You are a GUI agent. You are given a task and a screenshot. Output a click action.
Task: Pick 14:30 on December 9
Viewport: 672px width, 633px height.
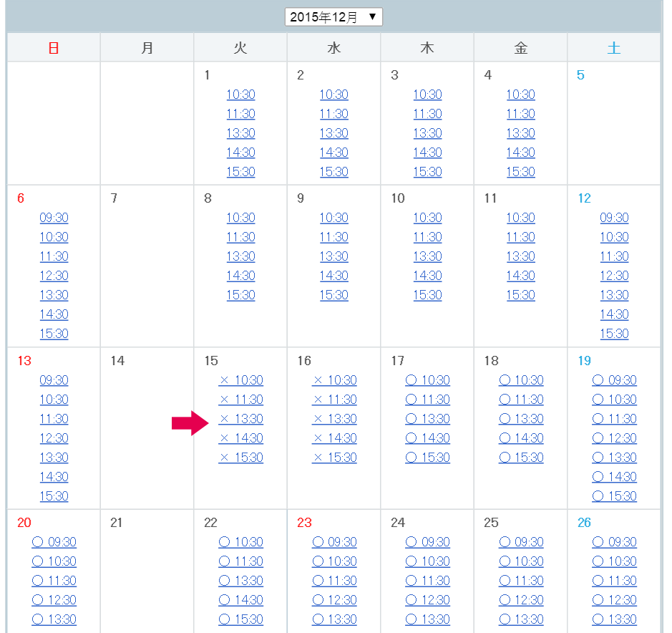[334, 276]
